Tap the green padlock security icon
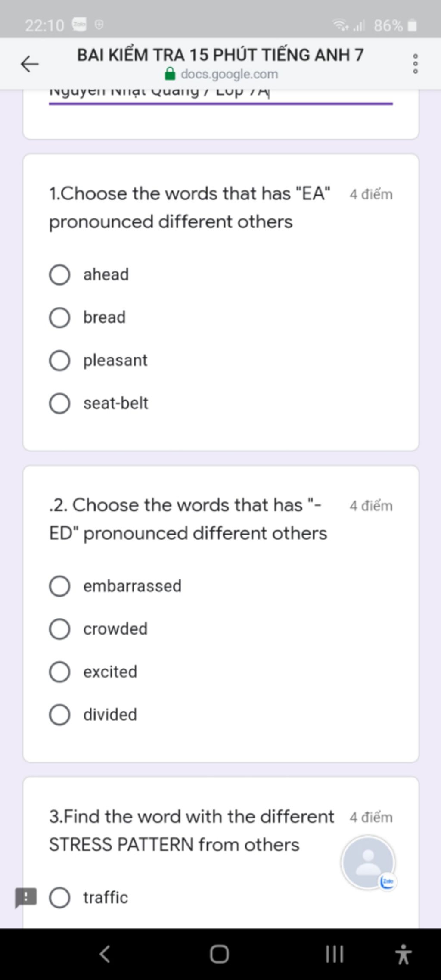Viewport: 441px width, 980px height. click(x=170, y=74)
